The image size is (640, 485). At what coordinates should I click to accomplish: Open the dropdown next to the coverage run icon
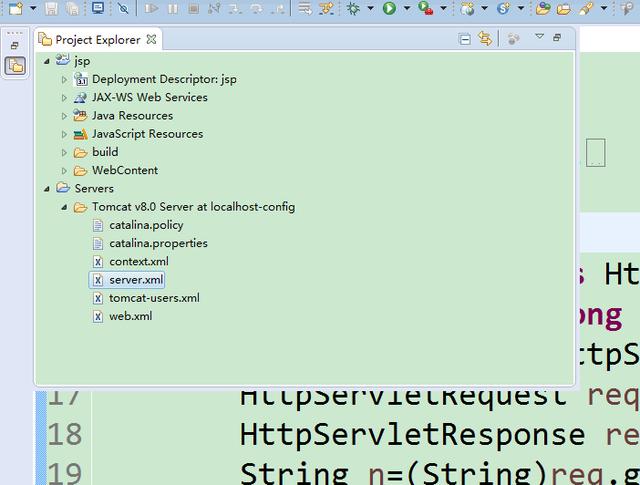443,8
